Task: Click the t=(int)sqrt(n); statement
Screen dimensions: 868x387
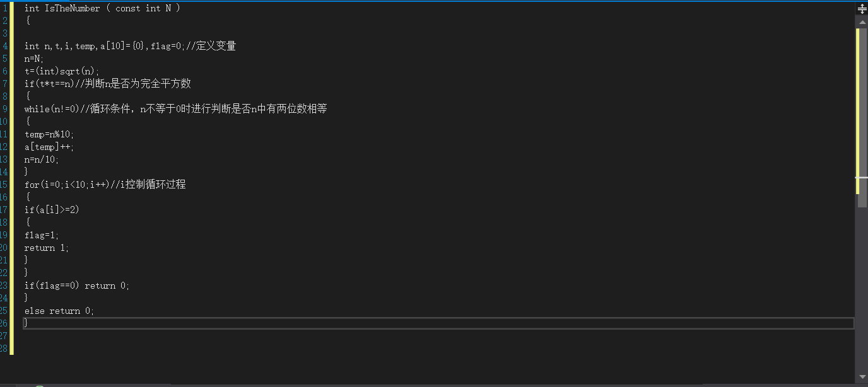Action: pos(62,71)
